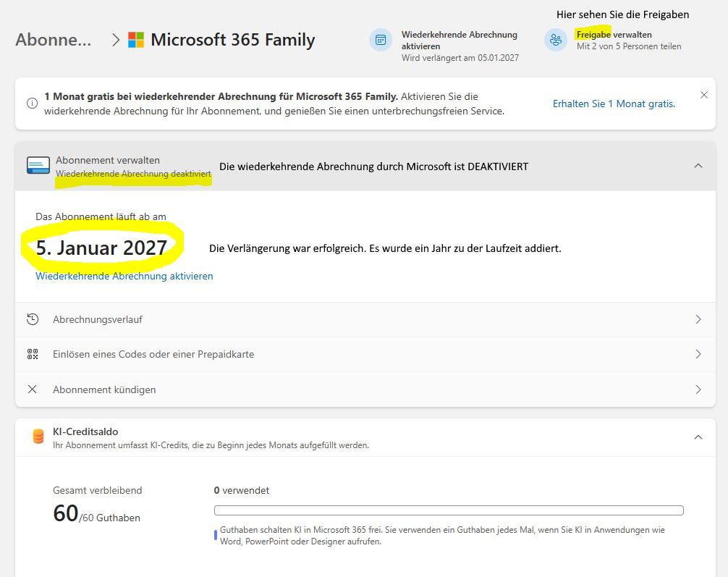Select Freigabe verwalten

click(x=614, y=34)
